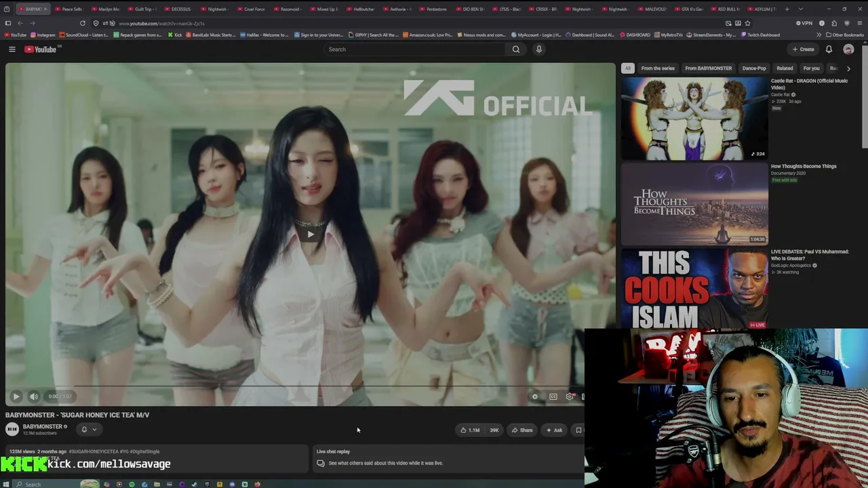Click the browser address bar URL
The width and height of the screenshot is (868, 488).
(x=162, y=23)
